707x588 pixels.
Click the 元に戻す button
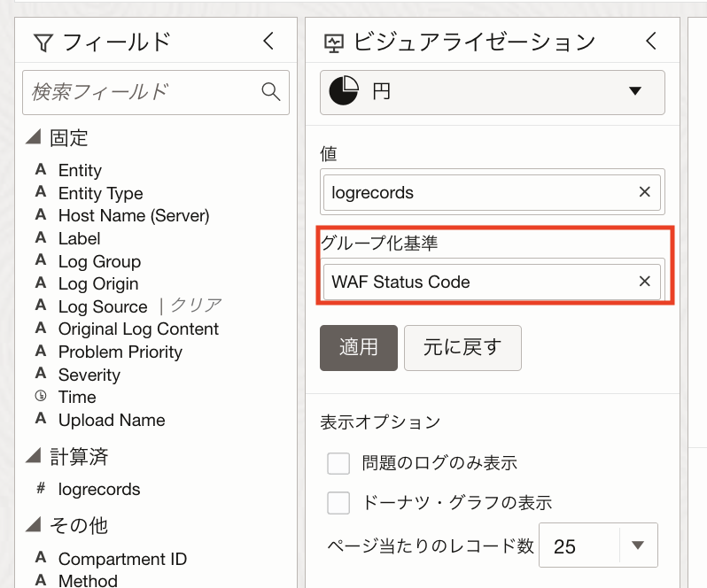[x=462, y=347]
